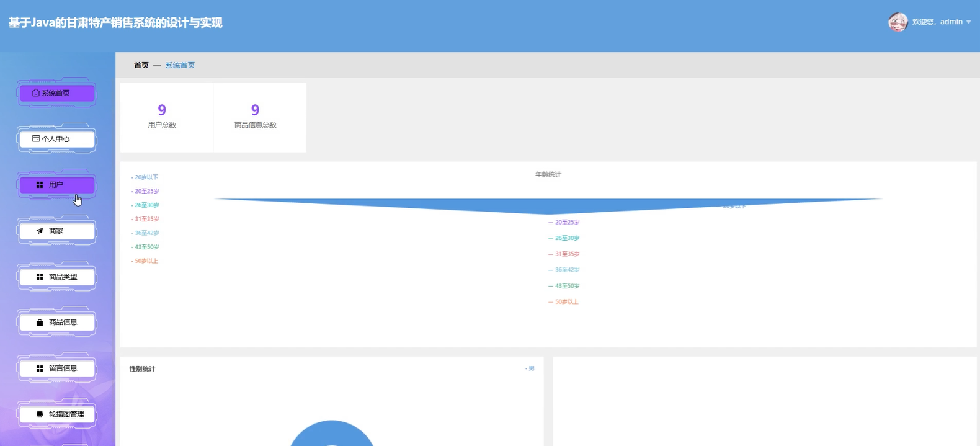Click the icon beside 轮播图管理
Image resolution: width=980 pixels, height=446 pixels.
40,414
